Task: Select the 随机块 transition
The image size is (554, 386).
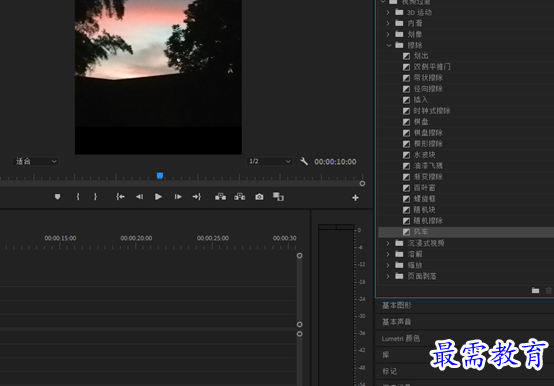Action: click(424, 210)
